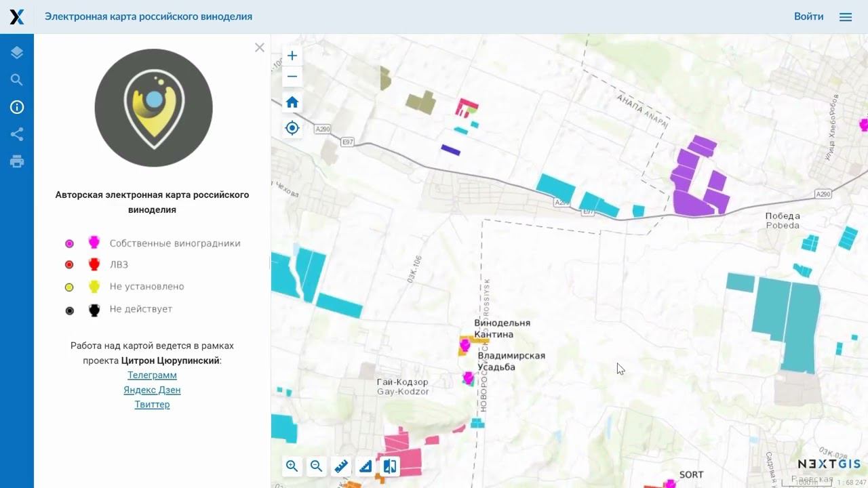The height and width of the screenshot is (488, 868).
Task: Click the Собственные виноградники legend entry
Action: (x=153, y=243)
